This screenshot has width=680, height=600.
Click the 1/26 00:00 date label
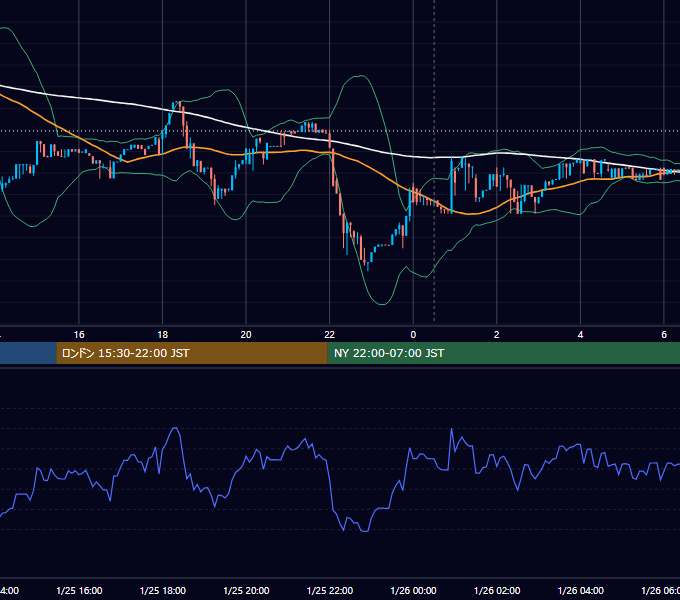click(413, 590)
